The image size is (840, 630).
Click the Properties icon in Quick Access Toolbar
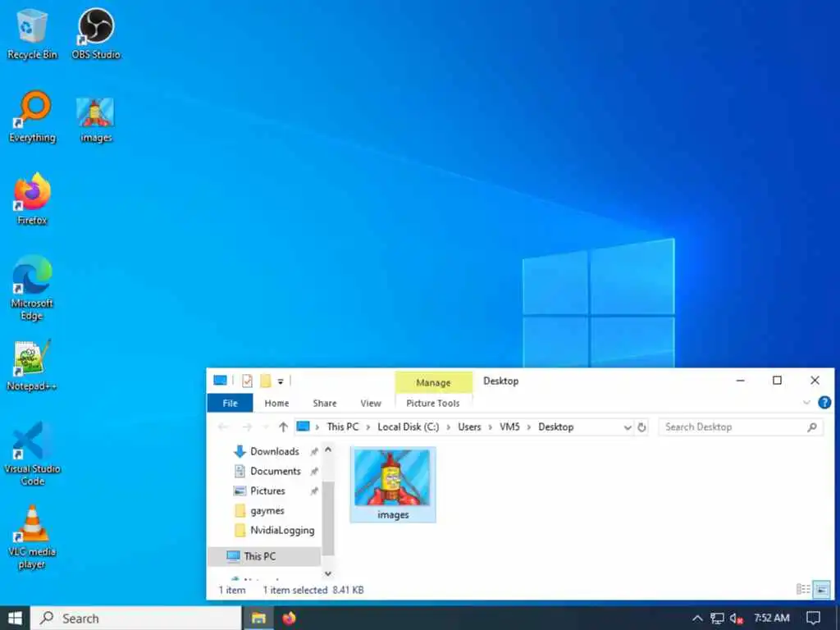coord(247,381)
